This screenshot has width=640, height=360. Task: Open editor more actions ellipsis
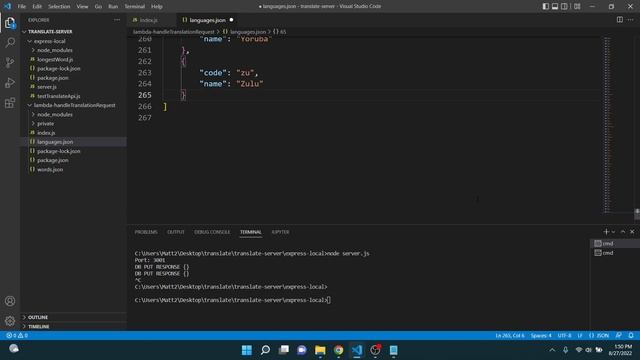pos(631,20)
